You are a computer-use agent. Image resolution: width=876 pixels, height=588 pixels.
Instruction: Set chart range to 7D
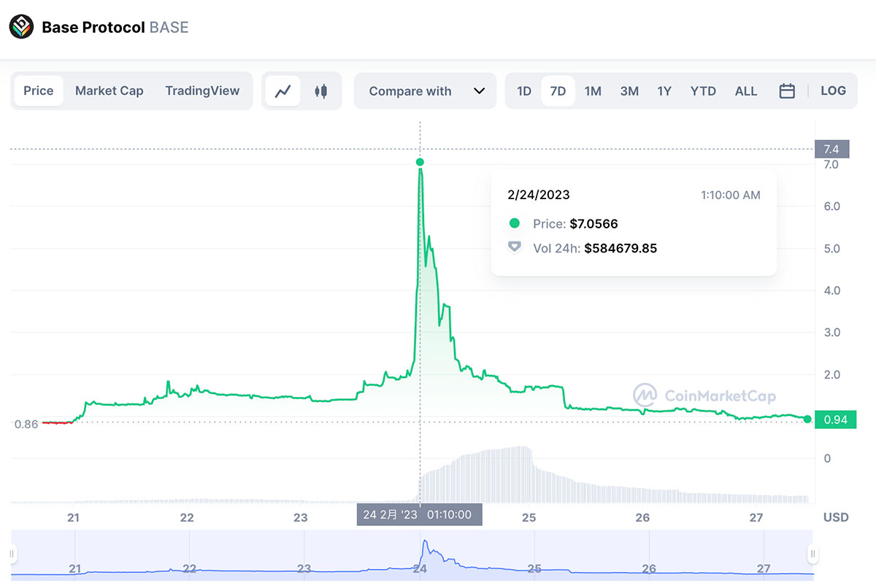(x=558, y=91)
